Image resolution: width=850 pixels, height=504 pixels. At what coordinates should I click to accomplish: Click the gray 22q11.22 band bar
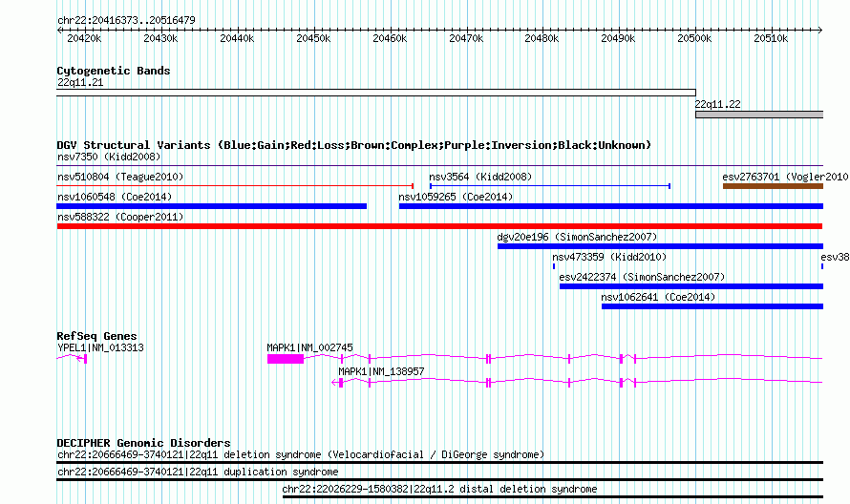click(759, 115)
